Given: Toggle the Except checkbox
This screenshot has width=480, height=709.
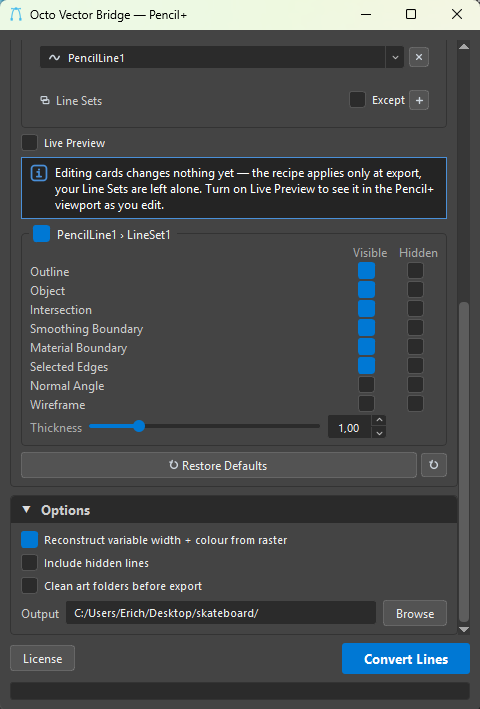Looking at the screenshot, I should click(357, 100).
